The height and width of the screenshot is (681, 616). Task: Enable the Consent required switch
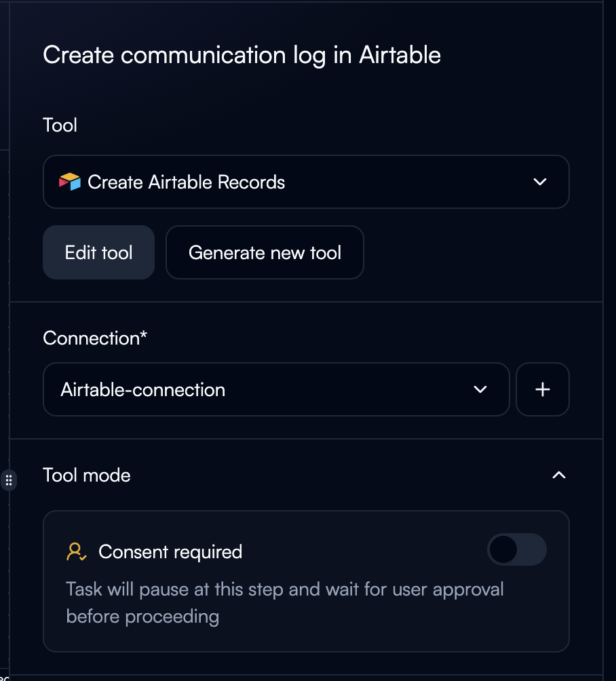tap(517, 549)
